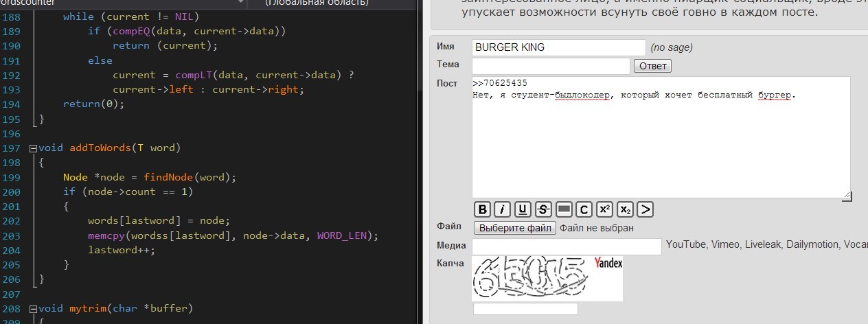This screenshot has height=324, width=868.
Task: Click the Yandex captcha image
Action: [547, 279]
